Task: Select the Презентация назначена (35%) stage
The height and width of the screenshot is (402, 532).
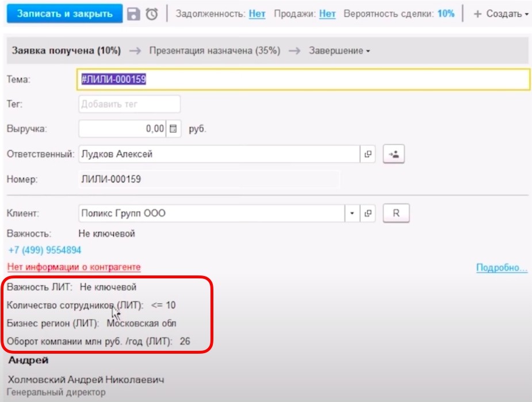Action: [215, 51]
